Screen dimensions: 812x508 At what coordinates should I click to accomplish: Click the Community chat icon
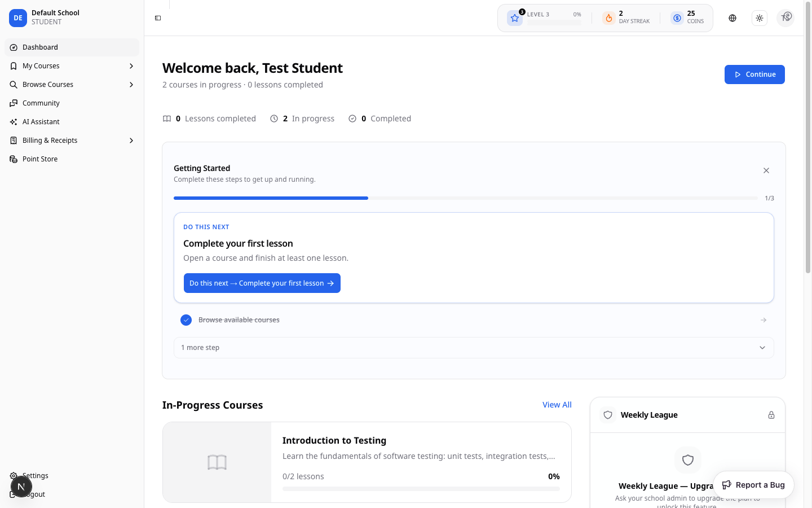point(14,103)
